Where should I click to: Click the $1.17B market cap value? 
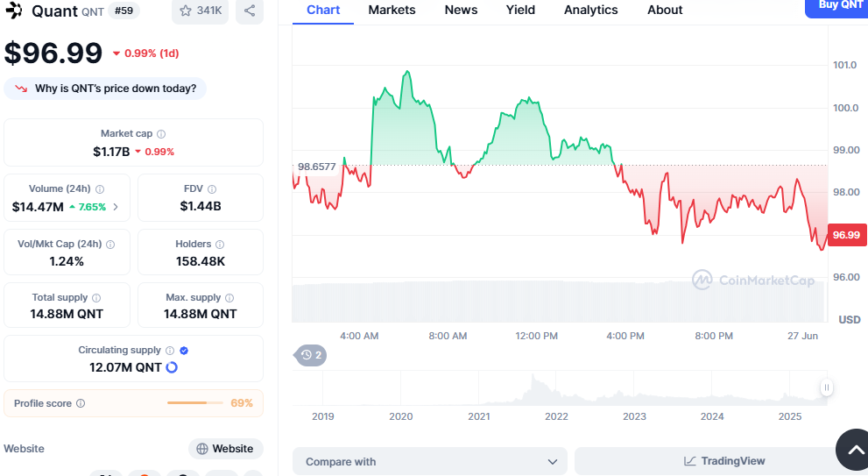[110, 152]
